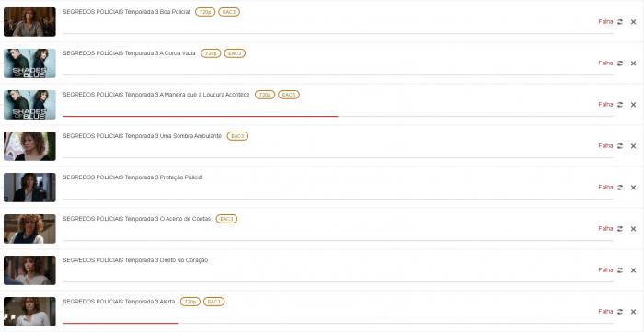
Task: Retry A Maneira que a Loucura Acontece
Action: [x=620, y=105]
